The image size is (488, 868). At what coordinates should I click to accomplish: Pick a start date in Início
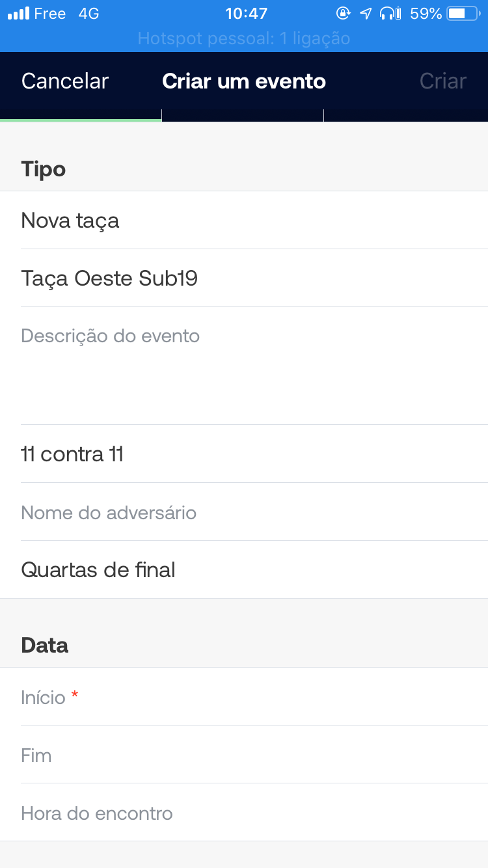click(x=244, y=698)
